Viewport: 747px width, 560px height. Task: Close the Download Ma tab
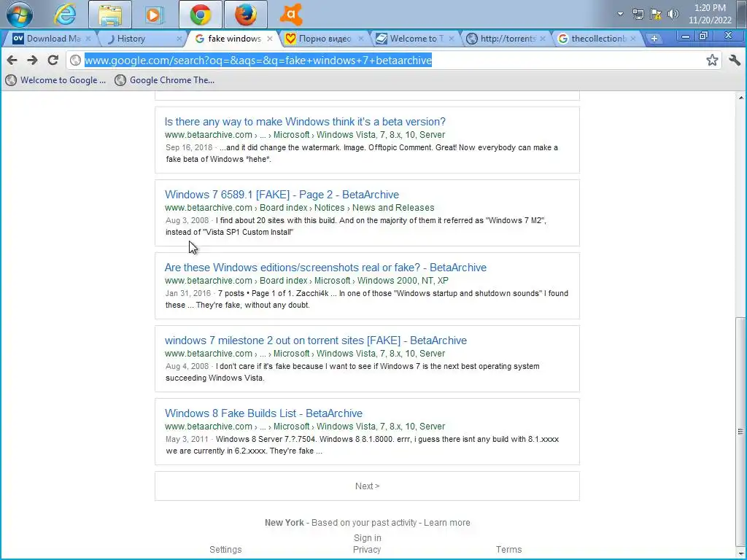click(88, 39)
